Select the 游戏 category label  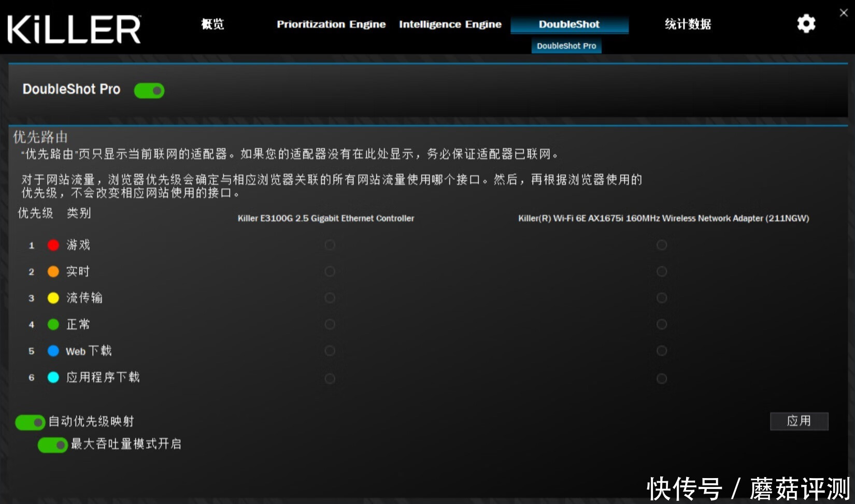coord(78,245)
